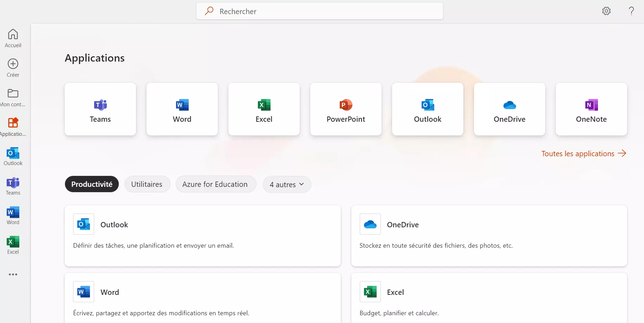
Task: Open Mon contenu folder icon
Action: [x=13, y=93]
